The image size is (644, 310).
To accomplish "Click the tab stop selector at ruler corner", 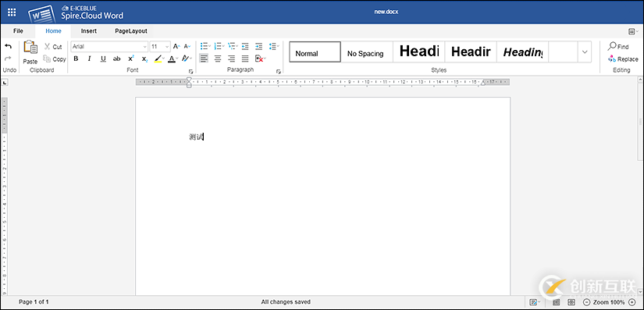I will (5, 84).
